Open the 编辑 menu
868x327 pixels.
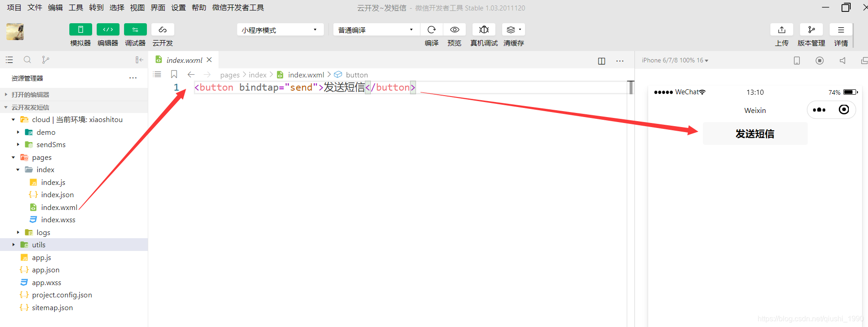coord(55,8)
